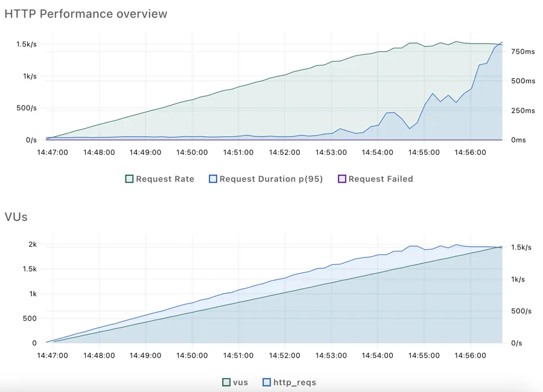Select 14:52:00 on the VUs time axis
The image size is (543, 392).
tap(285, 356)
